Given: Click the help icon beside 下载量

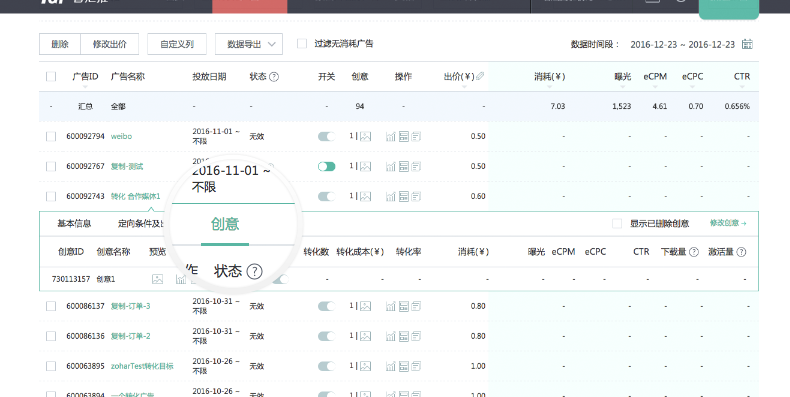Looking at the screenshot, I should (x=694, y=252).
